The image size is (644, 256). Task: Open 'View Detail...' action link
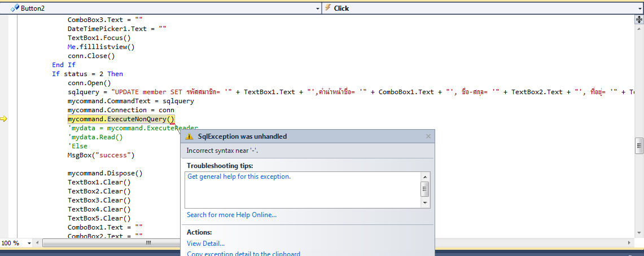click(x=205, y=244)
